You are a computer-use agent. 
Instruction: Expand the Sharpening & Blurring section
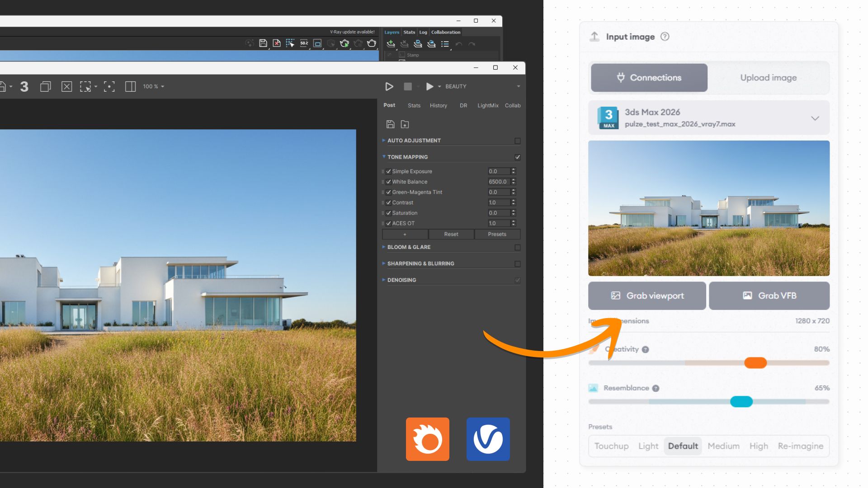coord(420,263)
